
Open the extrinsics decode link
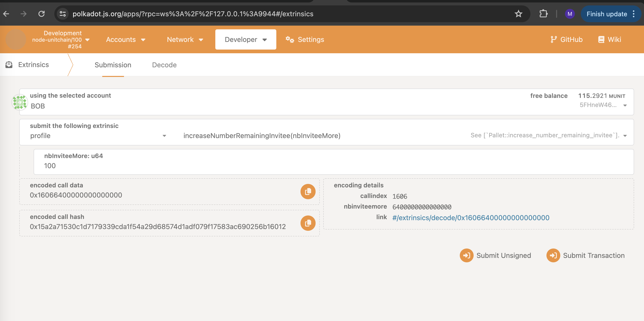click(470, 218)
